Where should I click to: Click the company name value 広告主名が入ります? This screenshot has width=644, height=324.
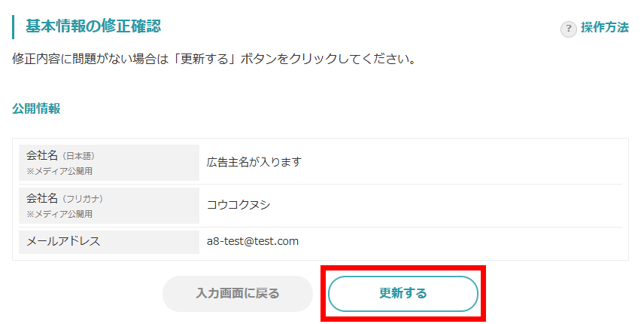click(254, 162)
